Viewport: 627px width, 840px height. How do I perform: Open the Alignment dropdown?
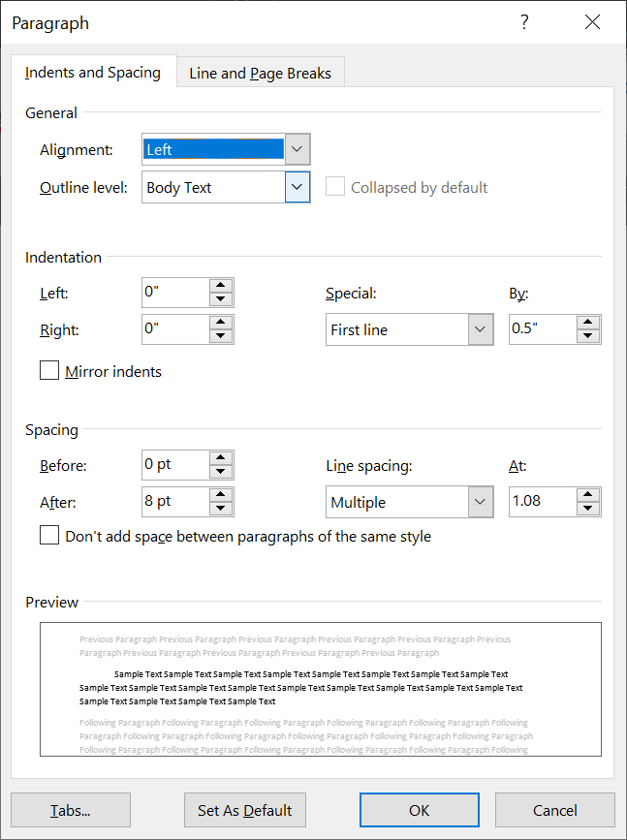point(298,150)
